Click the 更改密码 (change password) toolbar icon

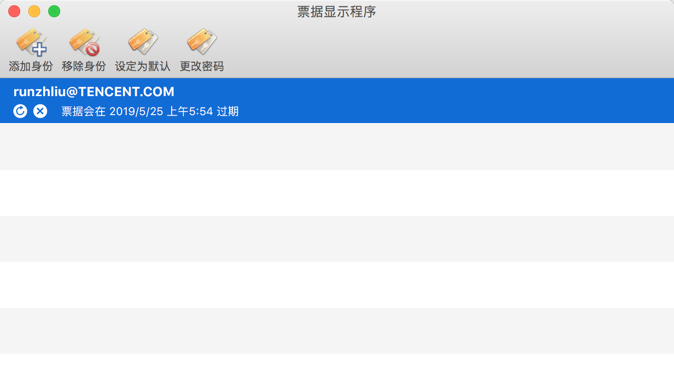(x=202, y=42)
